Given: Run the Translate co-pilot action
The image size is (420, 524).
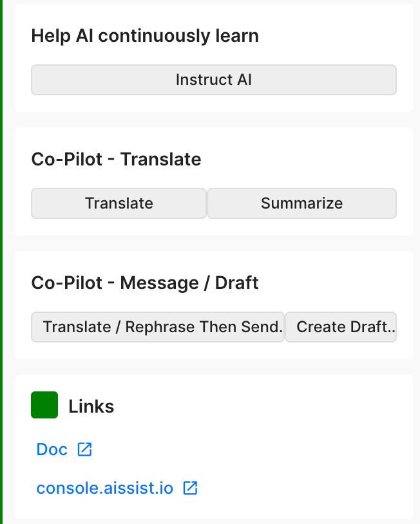Looking at the screenshot, I should click(119, 203).
